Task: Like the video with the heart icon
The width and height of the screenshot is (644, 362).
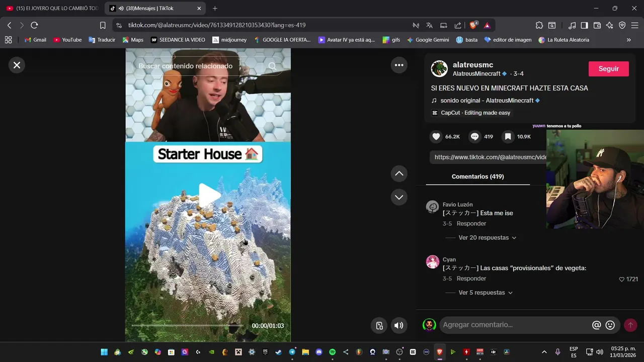Action: [x=436, y=136]
